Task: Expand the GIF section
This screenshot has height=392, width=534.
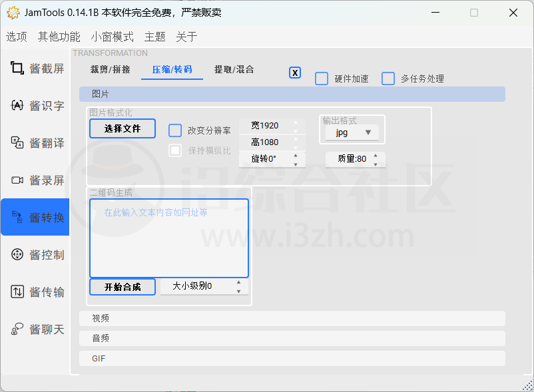Action: 292,359
